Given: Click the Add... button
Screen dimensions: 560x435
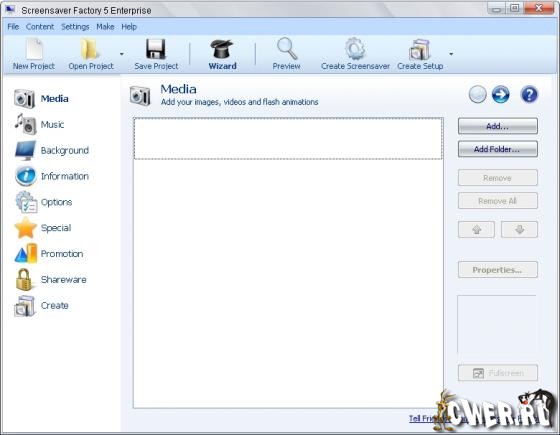Looking at the screenshot, I should 498,126.
